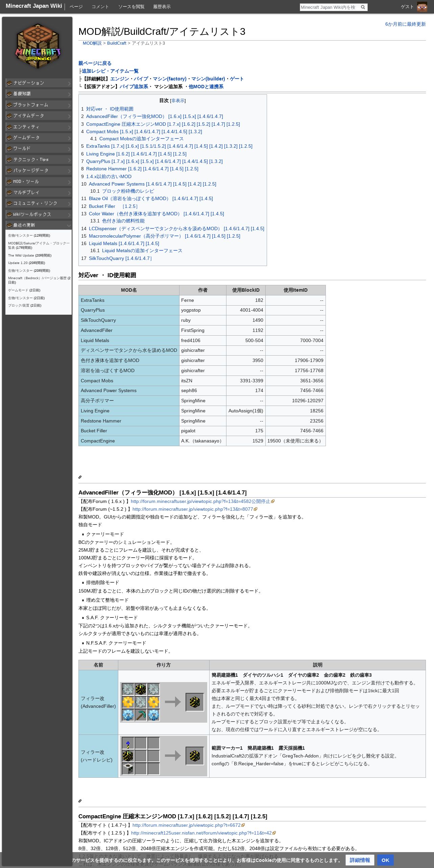Expand the ワールド sidebar section

39,148
